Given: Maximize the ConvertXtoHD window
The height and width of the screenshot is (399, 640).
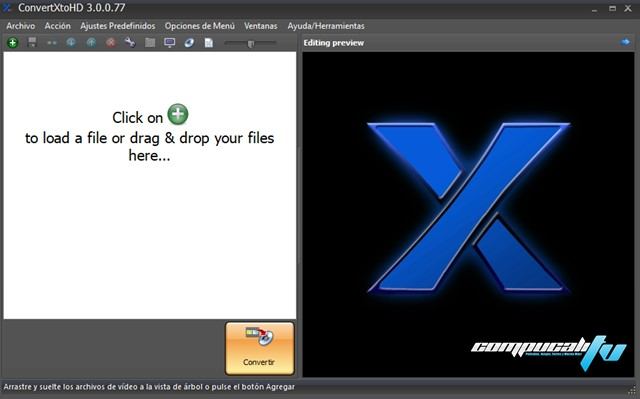Looking at the screenshot, I should pos(612,8).
